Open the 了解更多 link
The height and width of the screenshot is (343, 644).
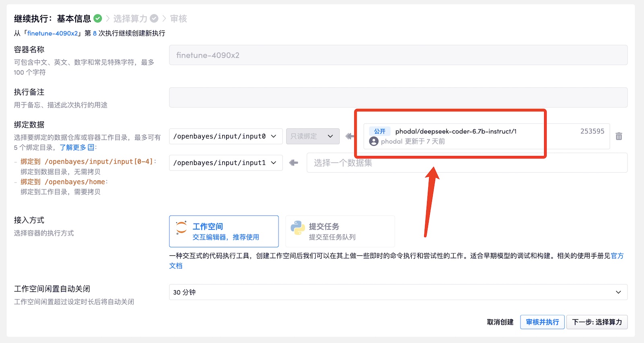tap(73, 148)
